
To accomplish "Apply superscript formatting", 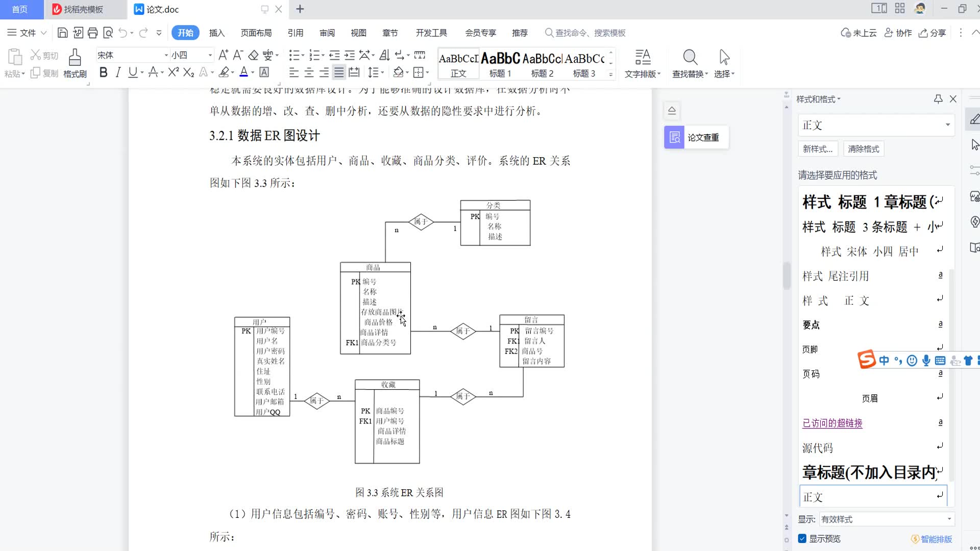I will coord(174,72).
